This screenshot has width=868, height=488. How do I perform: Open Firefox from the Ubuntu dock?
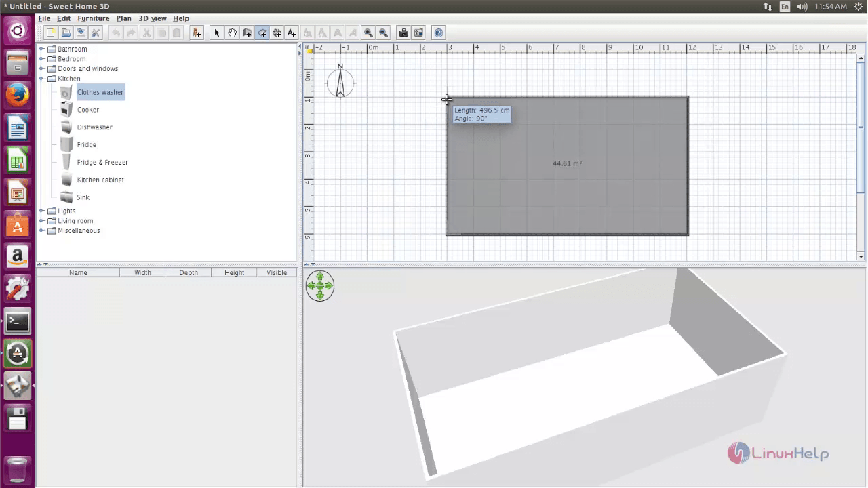tap(18, 95)
